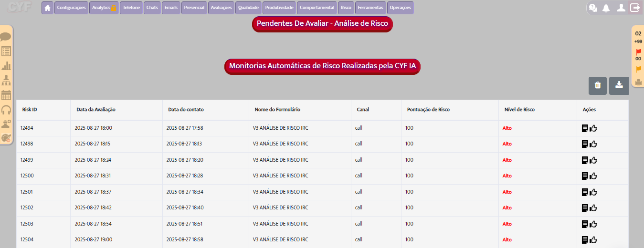The image size is (644, 248).
Task: Open the report document icon for Risk 12494
Action: [585, 128]
